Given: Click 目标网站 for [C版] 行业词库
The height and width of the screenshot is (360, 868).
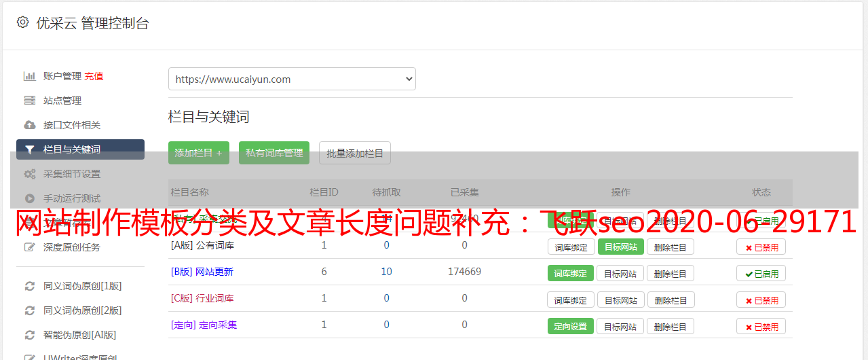Looking at the screenshot, I should pyautogui.click(x=620, y=300).
